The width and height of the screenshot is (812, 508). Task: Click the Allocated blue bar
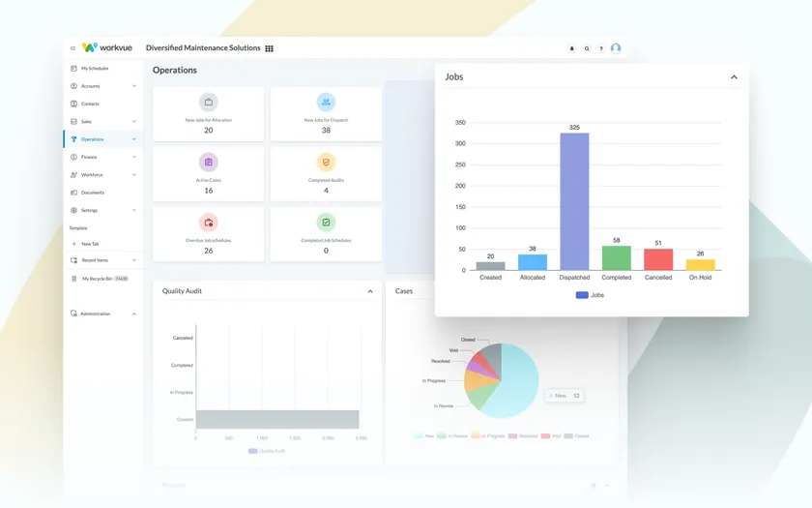pos(533,262)
